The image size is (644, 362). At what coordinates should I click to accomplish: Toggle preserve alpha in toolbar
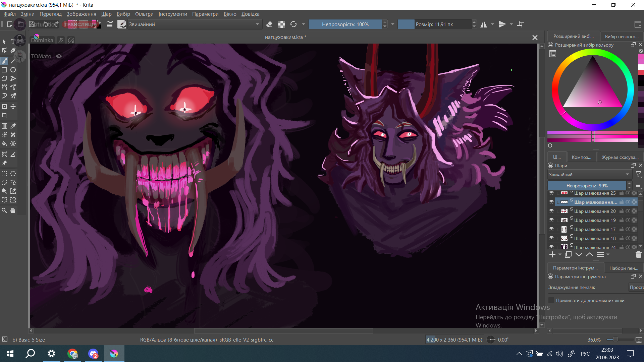[282, 24]
